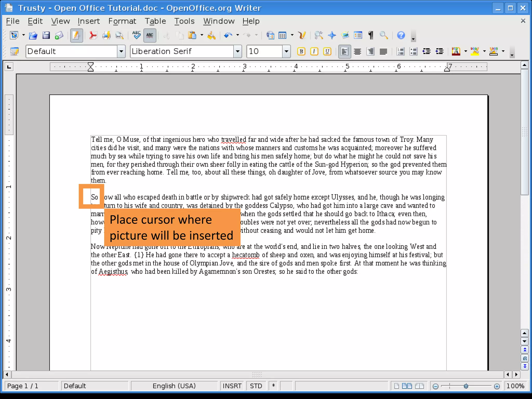Expand the font name dropdown
This screenshot has width=532, height=399.
coord(237,51)
